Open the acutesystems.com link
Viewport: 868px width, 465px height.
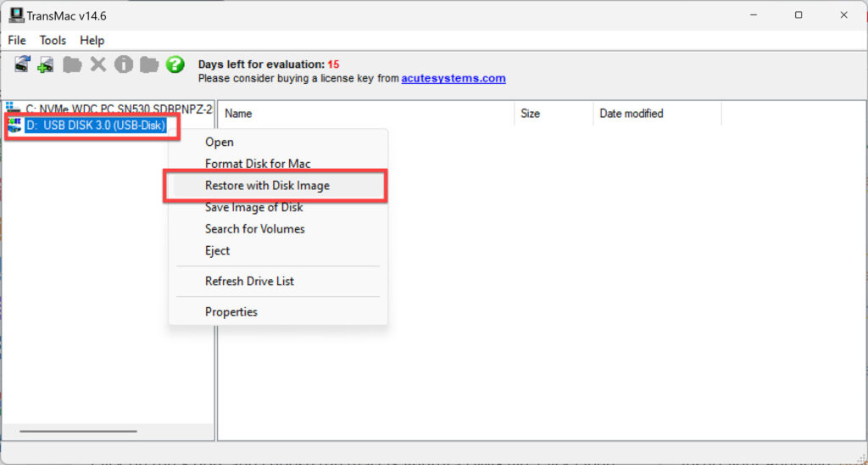coord(453,79)
